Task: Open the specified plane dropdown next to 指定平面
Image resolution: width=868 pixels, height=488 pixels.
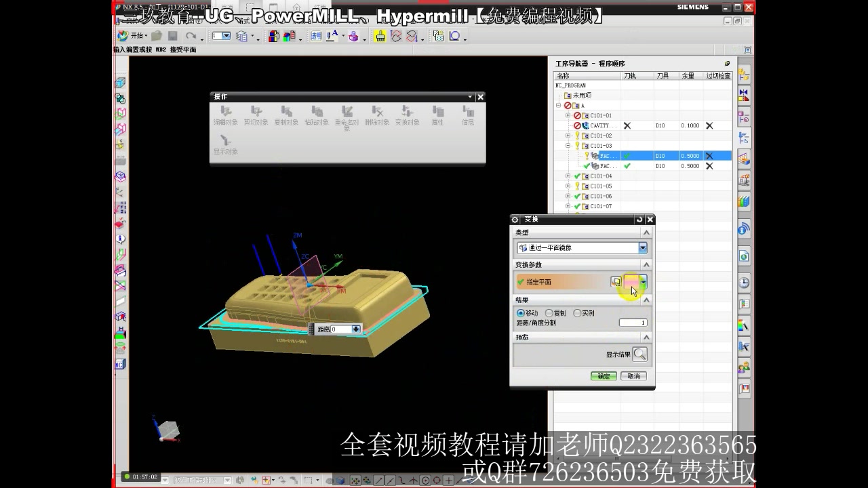Action: click(642, 282)
